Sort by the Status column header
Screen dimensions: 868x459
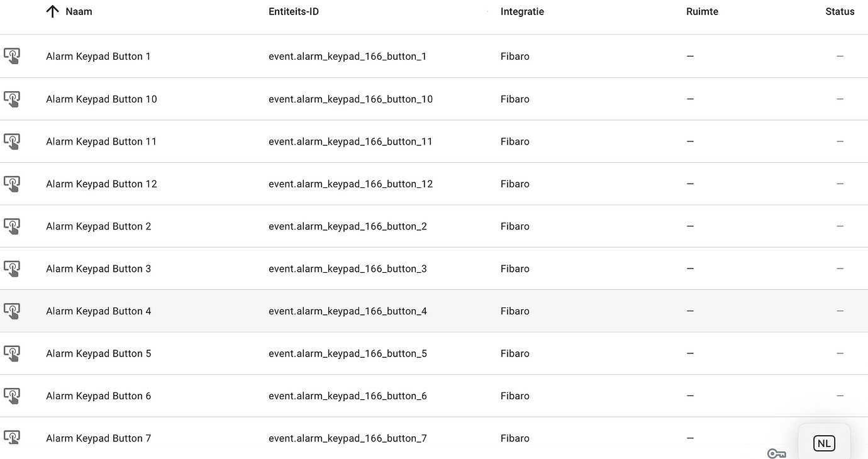coord(840,11)
